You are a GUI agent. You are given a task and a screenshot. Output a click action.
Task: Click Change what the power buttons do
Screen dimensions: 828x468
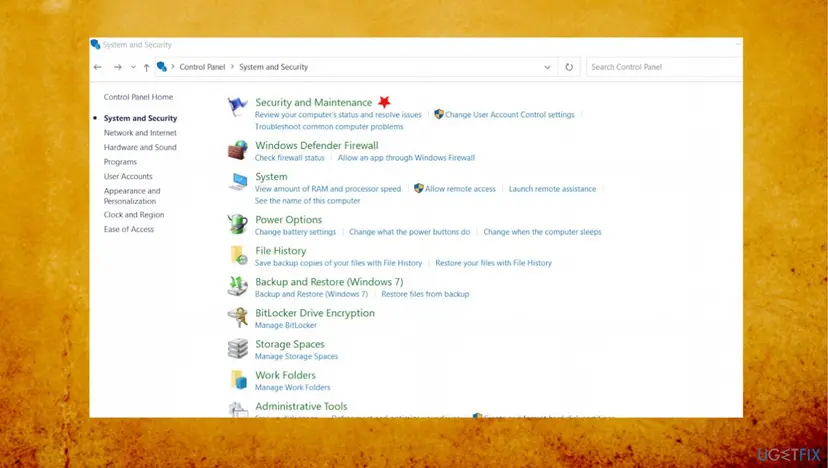point(409,232)
